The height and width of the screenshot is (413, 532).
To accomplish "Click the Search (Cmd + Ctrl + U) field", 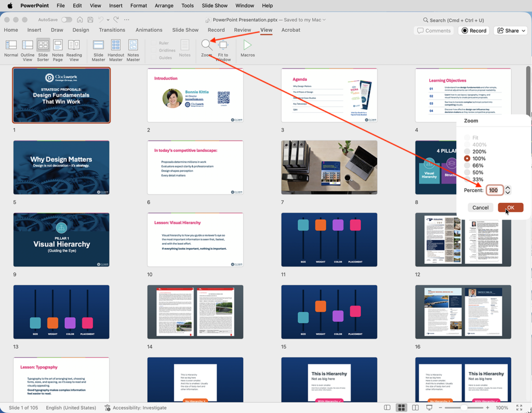I will tap(453, 20).
